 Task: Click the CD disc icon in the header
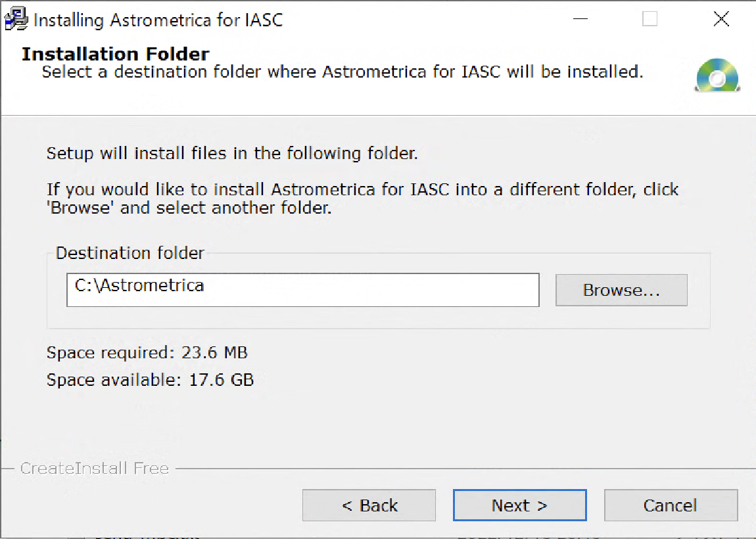coord(717,75)
